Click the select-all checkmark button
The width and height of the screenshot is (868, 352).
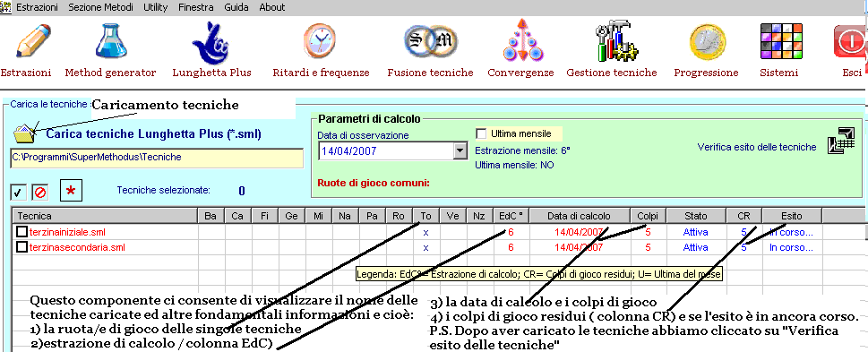tap(18, 192)
